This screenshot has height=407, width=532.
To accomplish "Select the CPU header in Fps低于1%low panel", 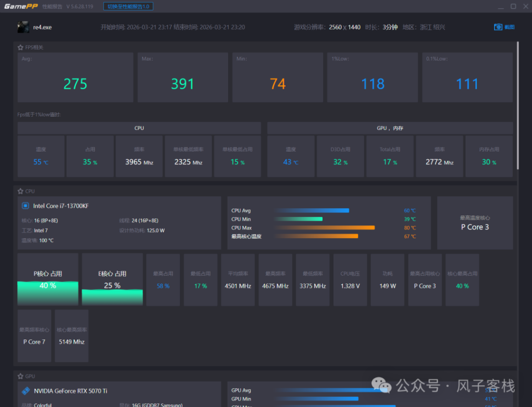I will click(x=139, y=128).
